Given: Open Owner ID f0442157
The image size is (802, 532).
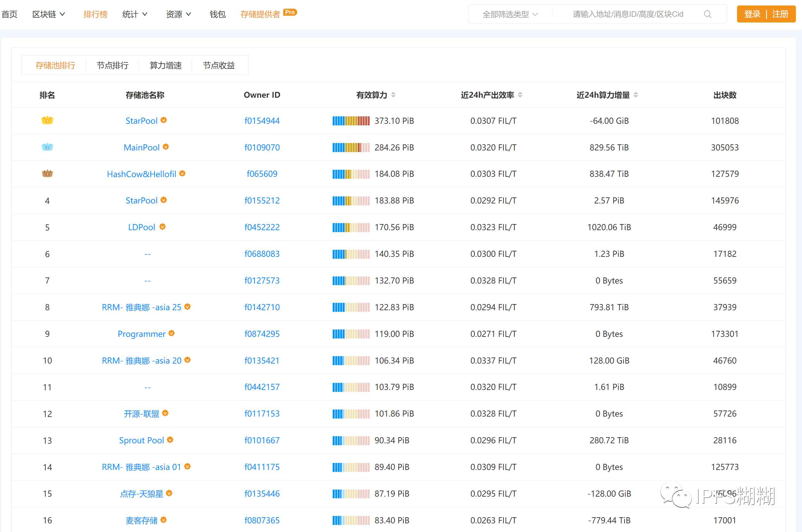Looking at the screenshot, I should click(262, 387).
